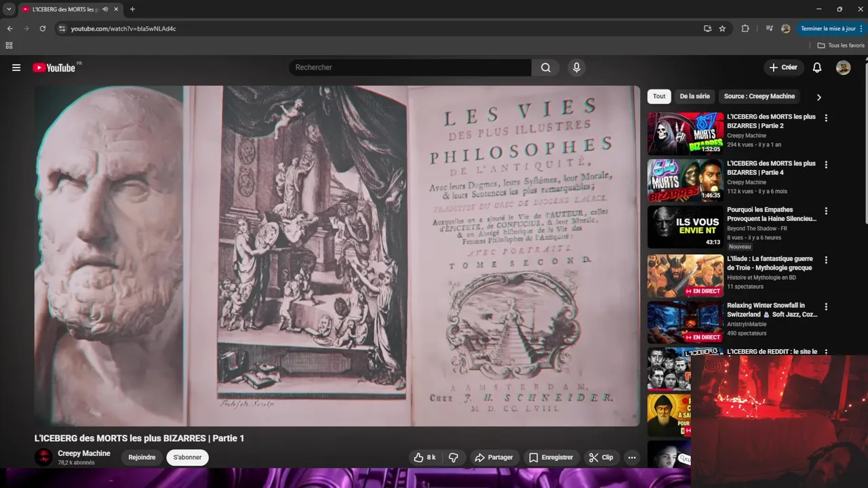
Task: Open a new browser tab
Action: (132, 9)
